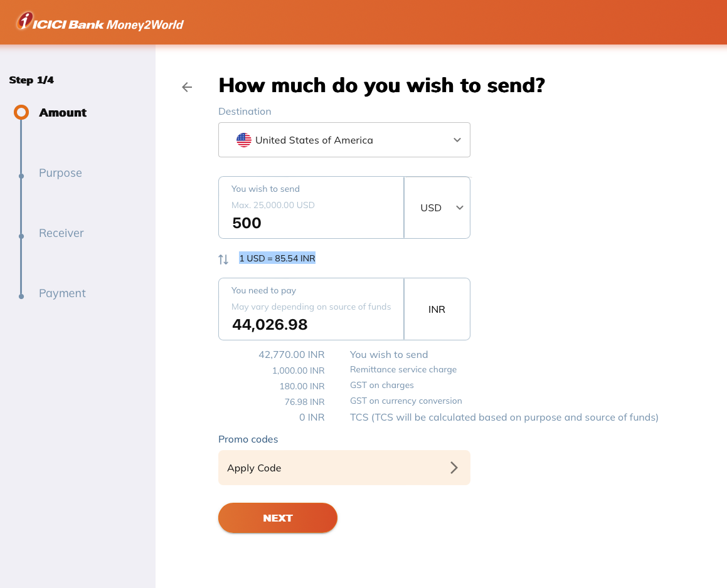Click the 'You wish to send' amount field
This screenshot has height=588, width=727.
[311, 223]
